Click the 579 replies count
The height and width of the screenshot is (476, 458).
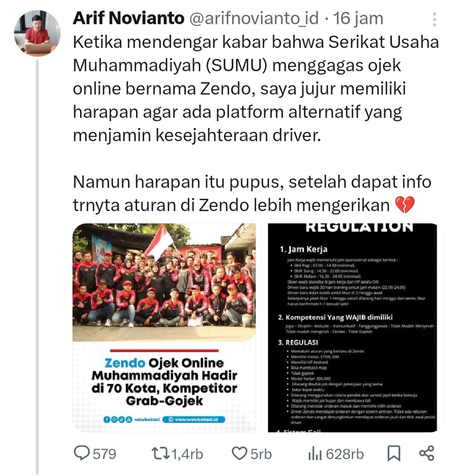104,454
